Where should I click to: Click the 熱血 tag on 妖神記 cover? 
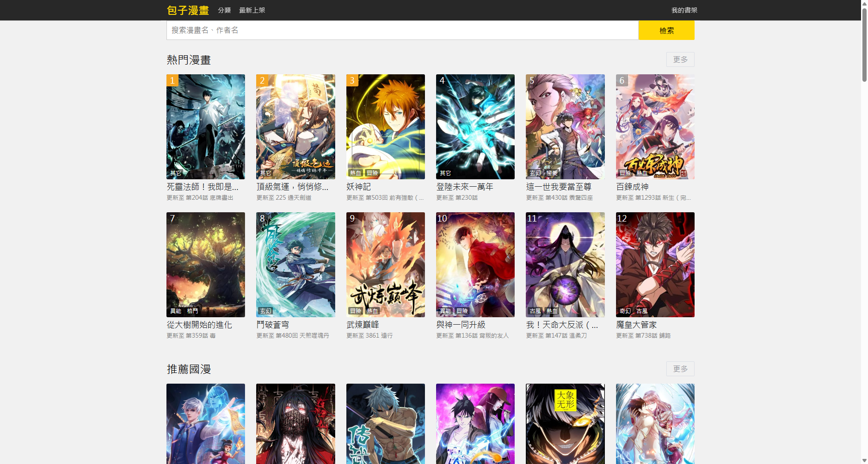click(x=356, y=173)
